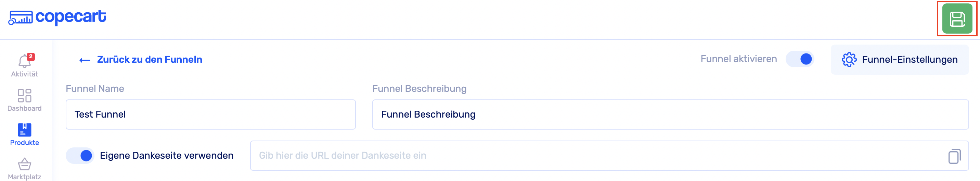Click the 'Eigene Dankeseite verwenden' label text
Viewport: 980px width, 181px height.
pyautogui.click(x=167, y=156)
